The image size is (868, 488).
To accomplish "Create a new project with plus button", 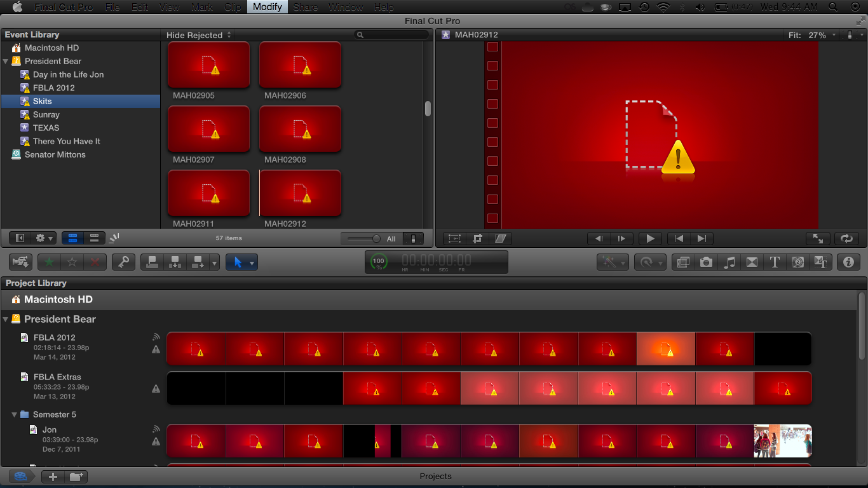I will 53,477.
